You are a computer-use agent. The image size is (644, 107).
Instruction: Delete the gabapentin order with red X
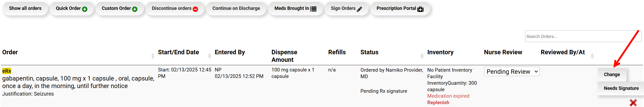click(633, 103)
